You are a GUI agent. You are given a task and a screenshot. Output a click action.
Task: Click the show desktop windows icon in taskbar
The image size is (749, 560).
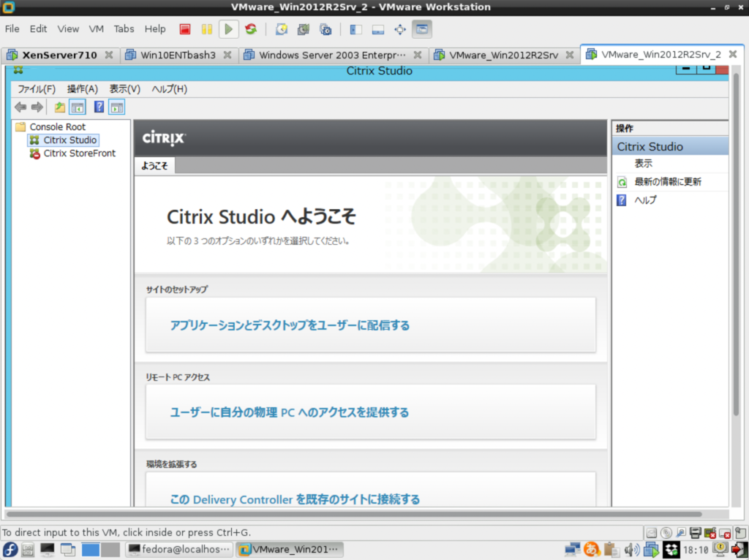click(x=68, y=550)
